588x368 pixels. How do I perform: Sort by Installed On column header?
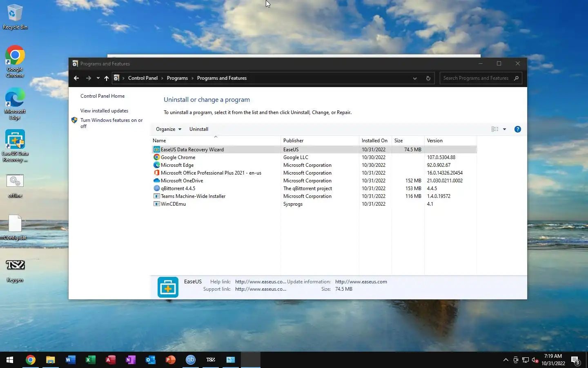click(x=375, y=141)
